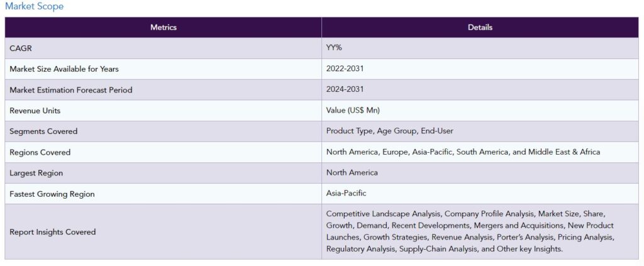
Task: Click the Revenue Units label
Action: [x=35, y=111]
